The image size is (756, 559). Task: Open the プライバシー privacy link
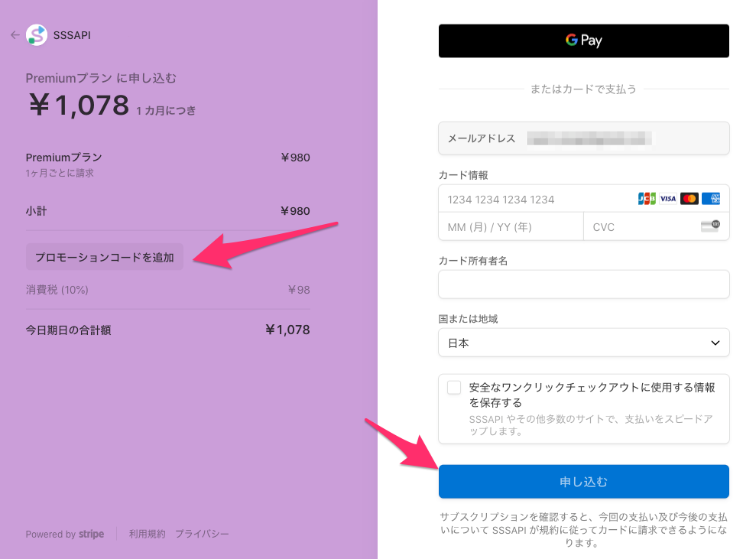click(x=201, y=534)
